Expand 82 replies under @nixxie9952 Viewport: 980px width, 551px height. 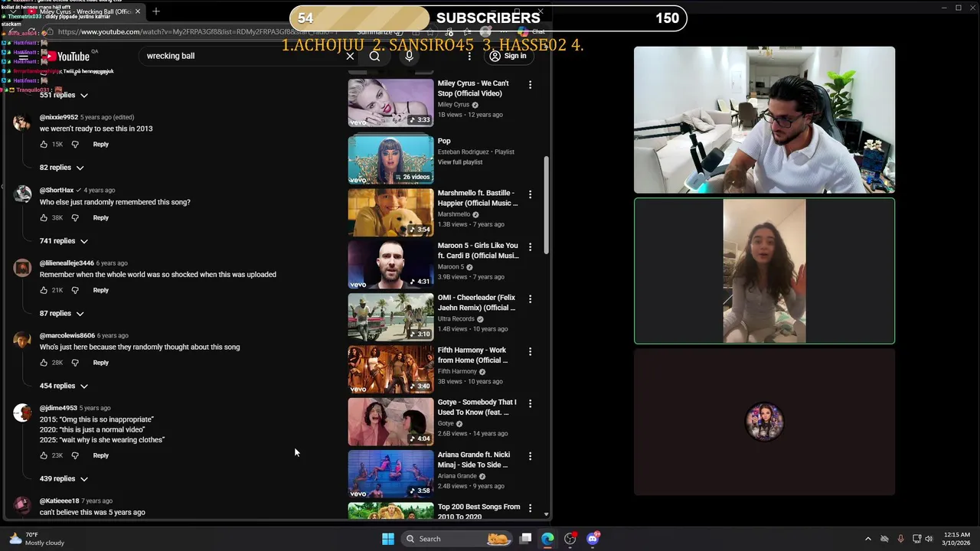tap(62, 168)
